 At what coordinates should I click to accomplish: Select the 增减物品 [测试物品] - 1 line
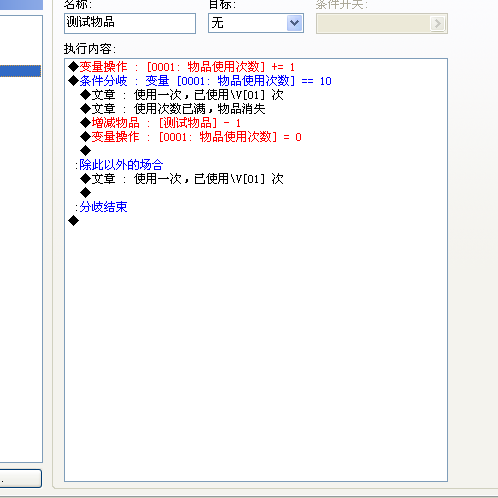pos(160,123)
